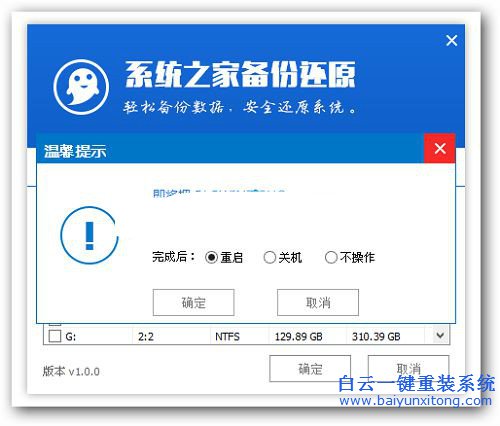Click the 版本 v1.0.0 label
The height and width of the screenshot is (426, 500).
tap(71, 371)
